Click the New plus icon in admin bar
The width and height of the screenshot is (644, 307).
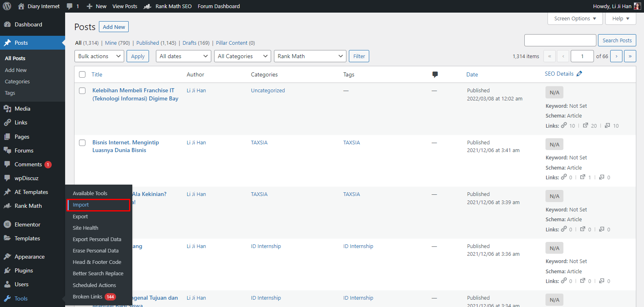pyautogui.click(x=90, y=7)
